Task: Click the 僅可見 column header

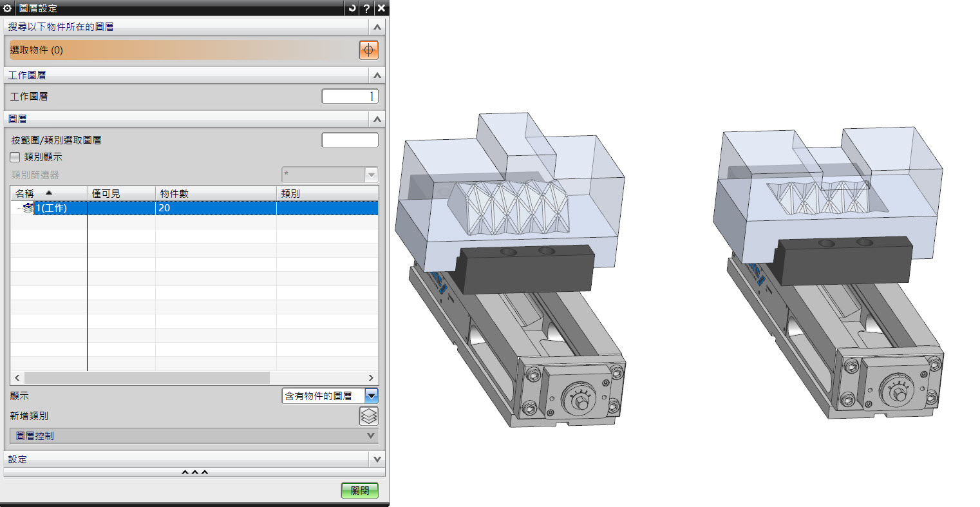Action: [x=121, y=193]
